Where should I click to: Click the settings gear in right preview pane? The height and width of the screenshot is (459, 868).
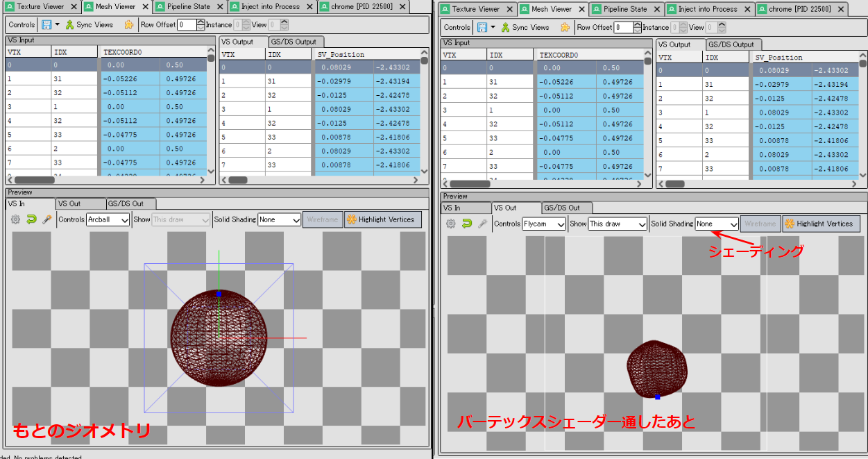click(450, 224)
